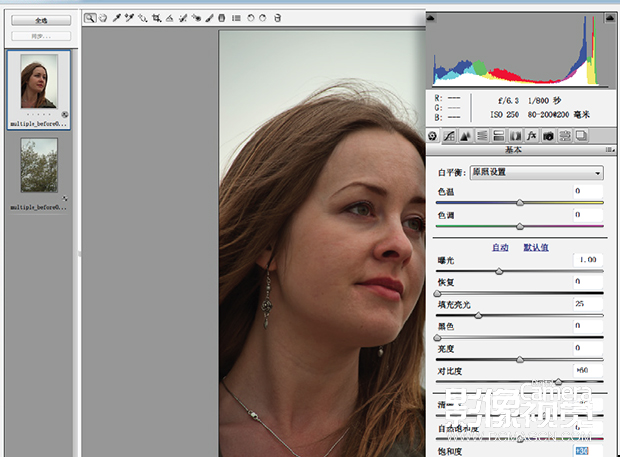620x457 pixels.
Task: Switch to the Tone Curve tab
Action: point(449,136)
